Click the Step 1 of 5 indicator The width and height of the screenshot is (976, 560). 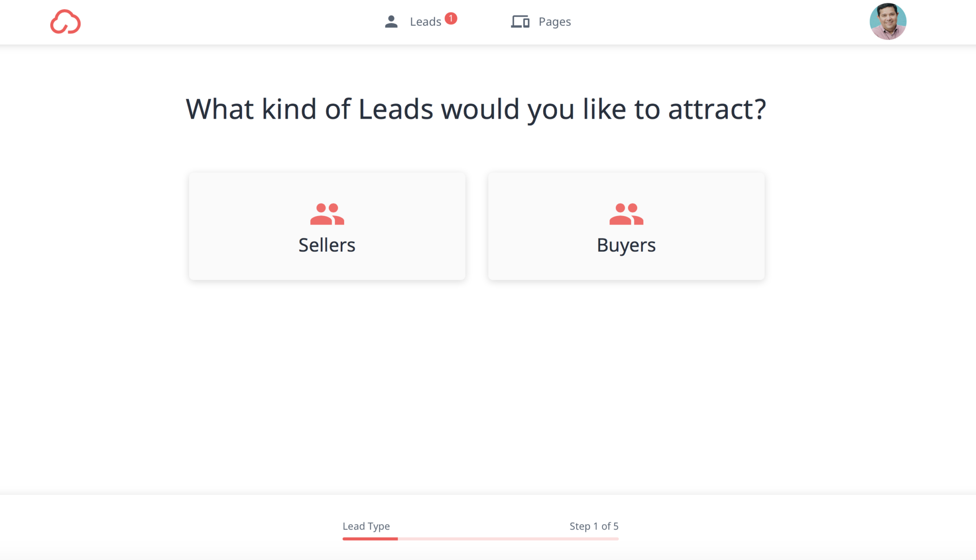594,526
